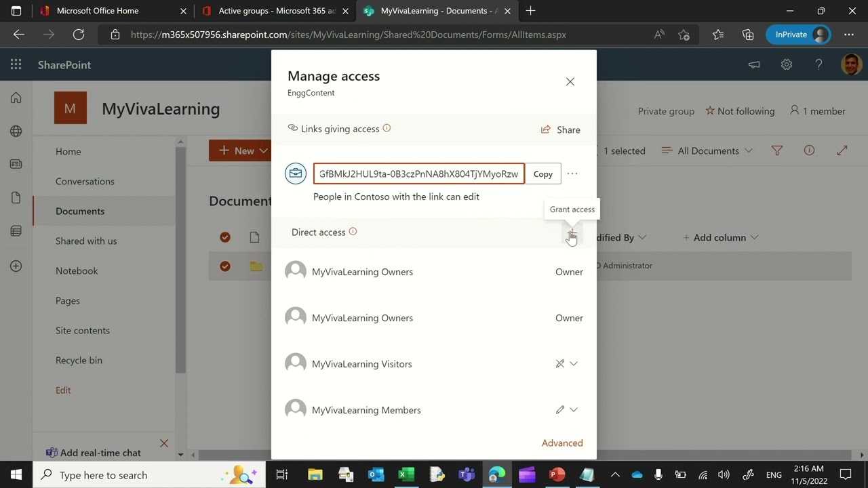This screenshot has width=868, height=488.
Task: Open the SharePoint settings gear
Action: 786,64
